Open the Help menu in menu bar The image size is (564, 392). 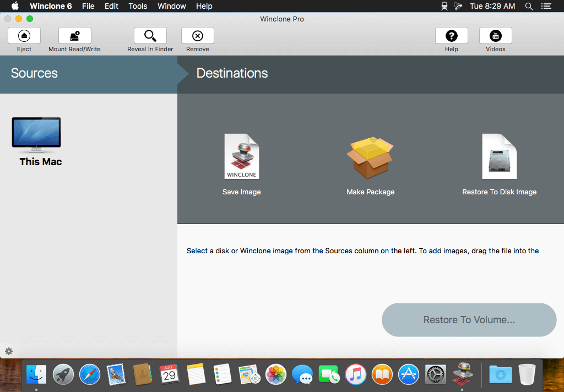pyautogui.click(x=204, y=6)
